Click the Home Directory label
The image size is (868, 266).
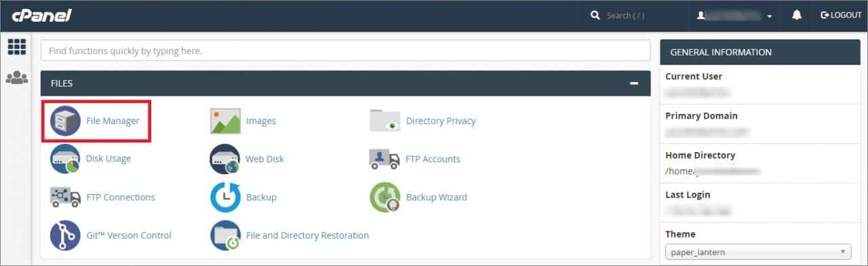click(x=700, y=155)
